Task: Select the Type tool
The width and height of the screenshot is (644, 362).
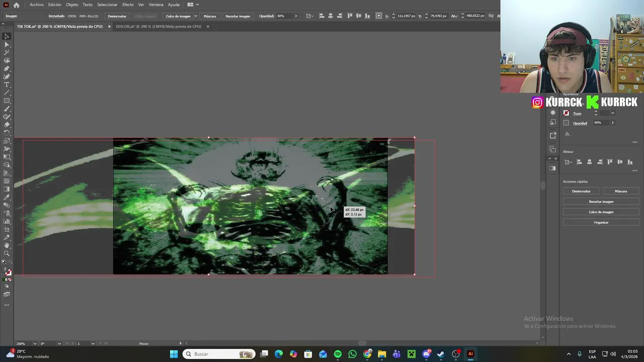Action: (7, 84)
